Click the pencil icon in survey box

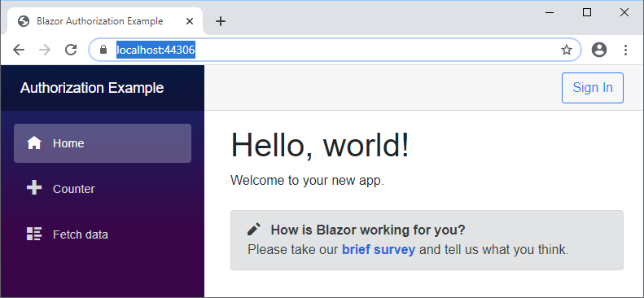254,229
